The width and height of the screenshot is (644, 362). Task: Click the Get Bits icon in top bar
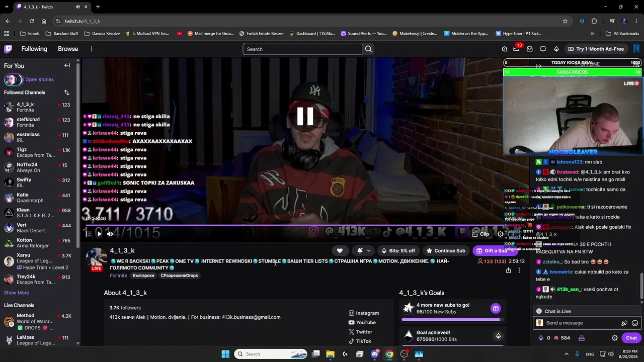[556, 49]
